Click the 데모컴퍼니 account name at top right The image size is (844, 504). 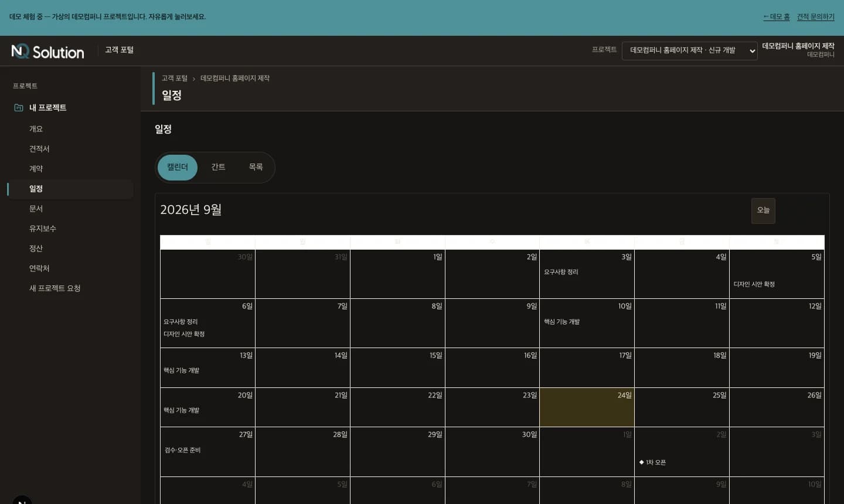821,55
